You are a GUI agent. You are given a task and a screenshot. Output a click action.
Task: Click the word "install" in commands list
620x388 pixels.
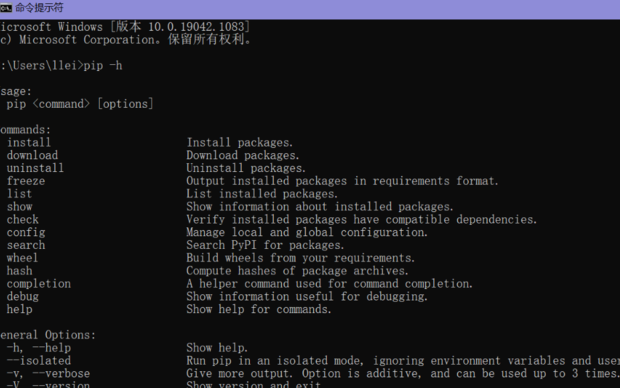tap(29, 142)
